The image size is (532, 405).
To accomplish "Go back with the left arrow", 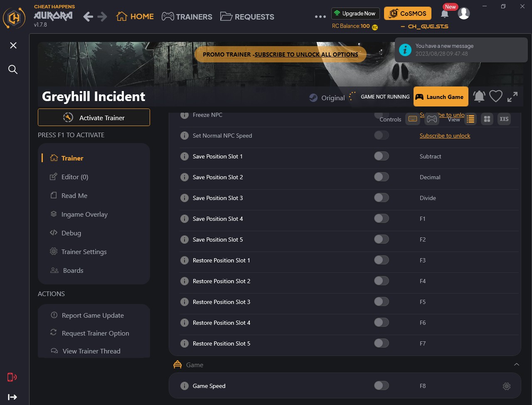I will pos(88,17).
